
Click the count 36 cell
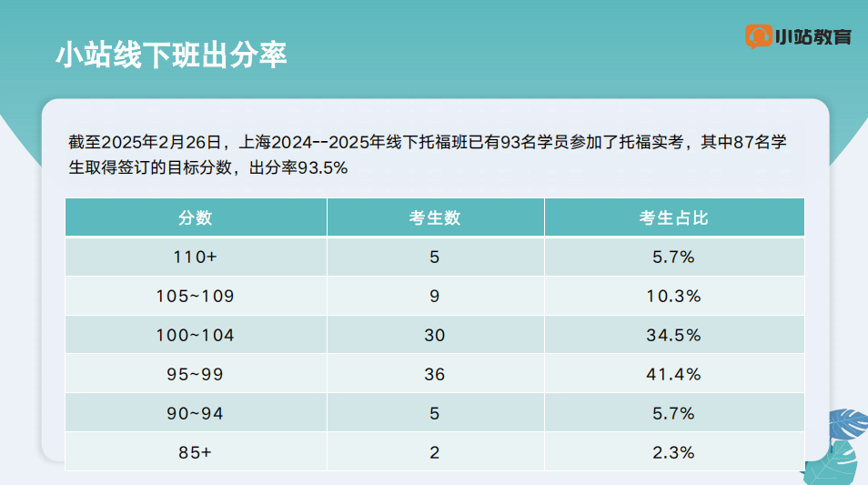click(x=436, y=374)
